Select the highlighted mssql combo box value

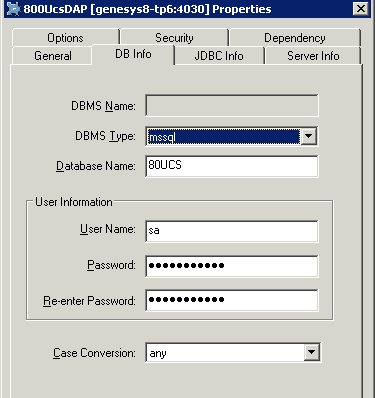223,137
